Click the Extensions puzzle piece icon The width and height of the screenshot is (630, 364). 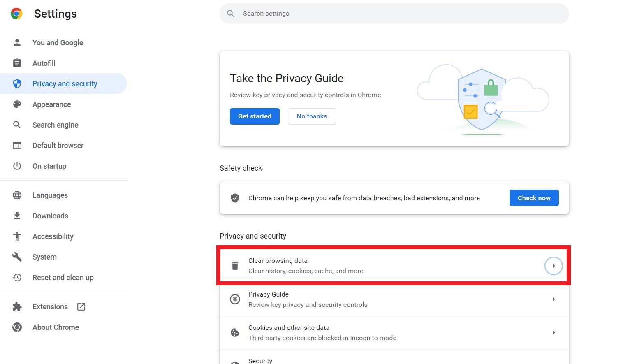(17, 306)
